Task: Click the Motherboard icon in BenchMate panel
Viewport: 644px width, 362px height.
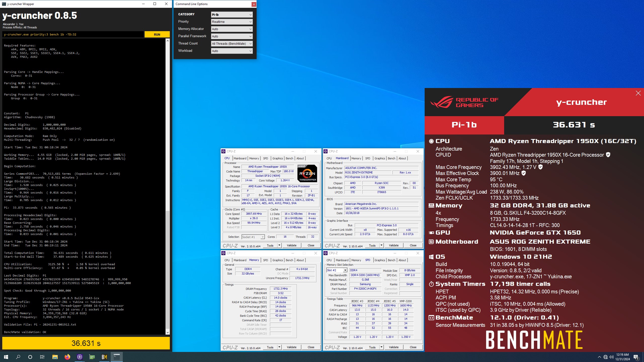Action: (431, 242)
